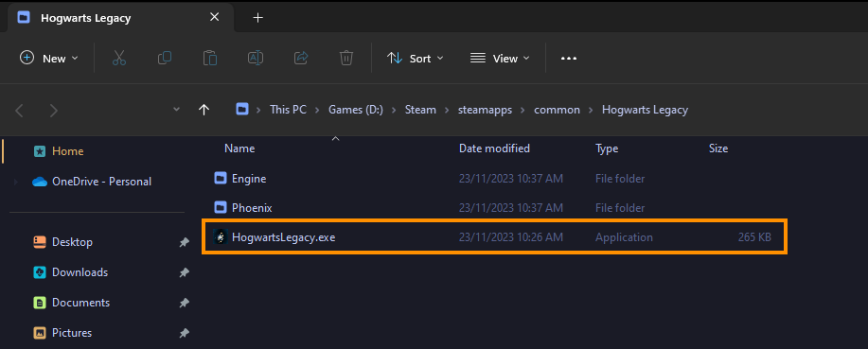Click the Paste clipboard icon
Image resolution: width=868 pixels, height=349 pixels.
210,58
